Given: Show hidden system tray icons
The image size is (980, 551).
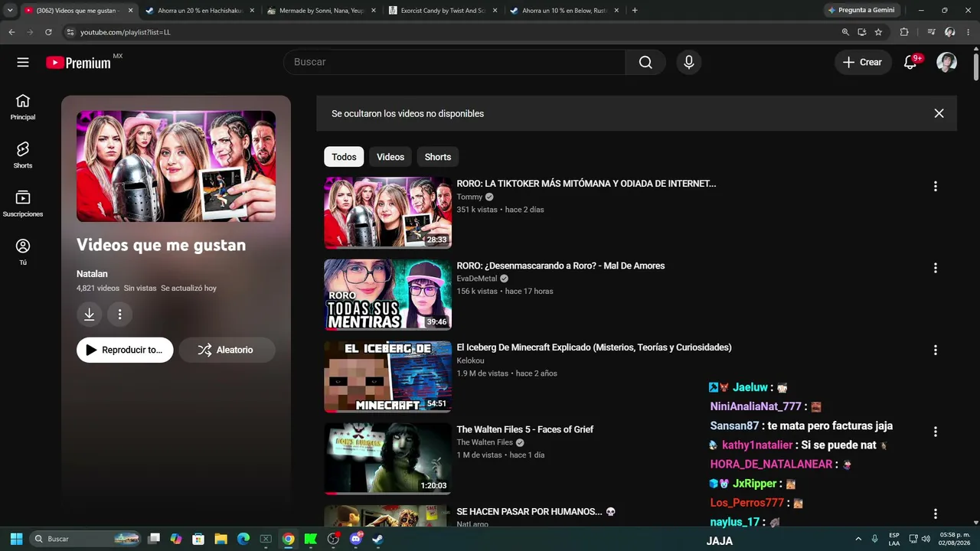Looking at the screenshot, I should click(x=857, y=539).
